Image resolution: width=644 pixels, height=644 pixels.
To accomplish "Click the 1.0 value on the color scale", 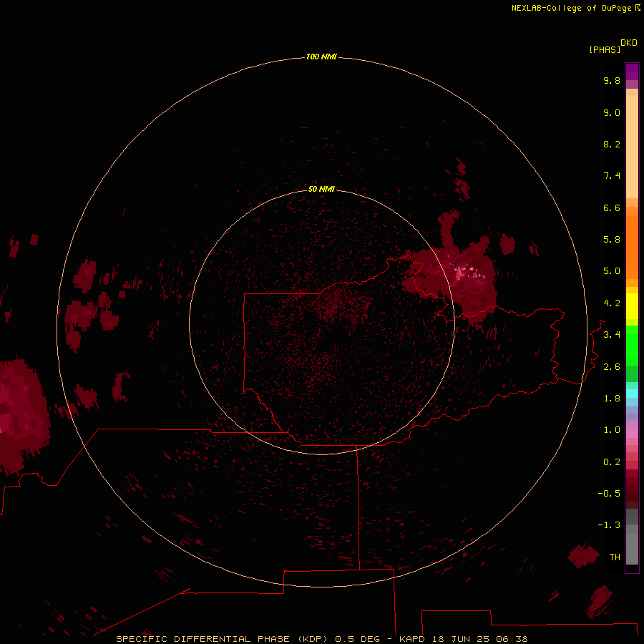I will (612, 430).
